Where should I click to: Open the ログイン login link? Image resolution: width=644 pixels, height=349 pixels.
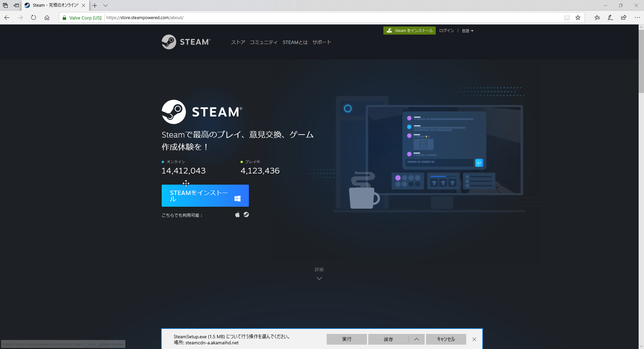(x=446, y=31)
